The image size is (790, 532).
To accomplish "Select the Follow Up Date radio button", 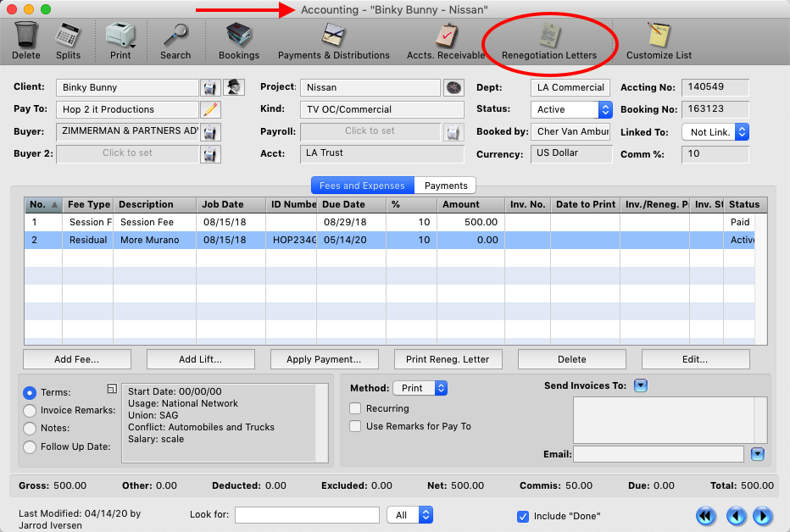I will coord(30,447).
